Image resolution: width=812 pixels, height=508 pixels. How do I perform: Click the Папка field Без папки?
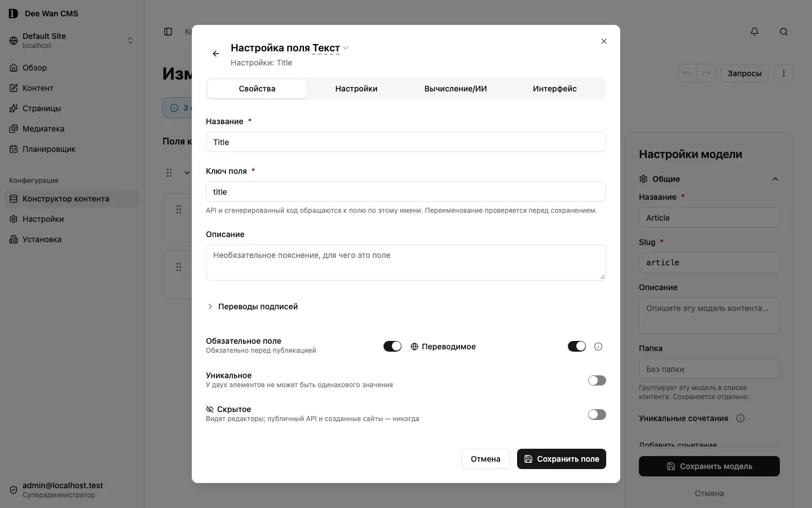(709, 369)
